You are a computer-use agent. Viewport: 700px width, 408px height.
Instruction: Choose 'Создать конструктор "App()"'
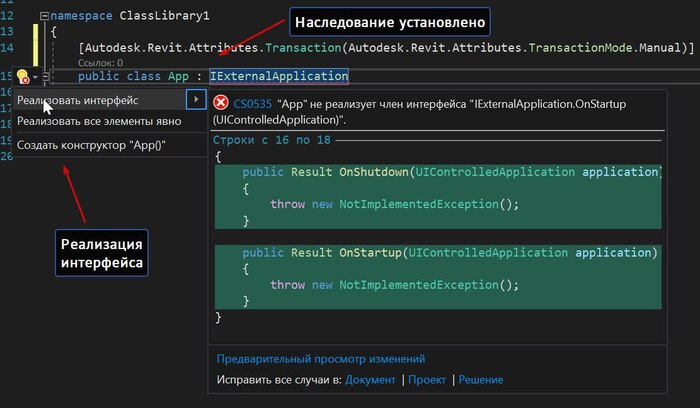[91, 145]
